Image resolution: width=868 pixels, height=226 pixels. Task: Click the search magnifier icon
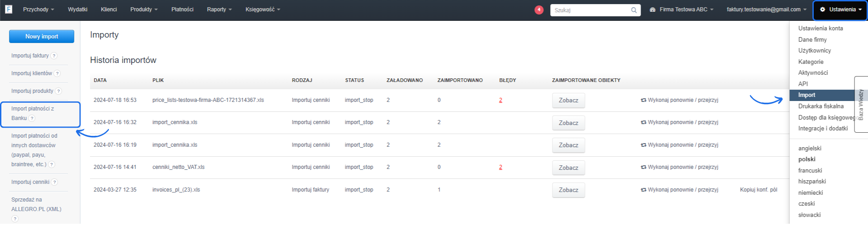634,10
